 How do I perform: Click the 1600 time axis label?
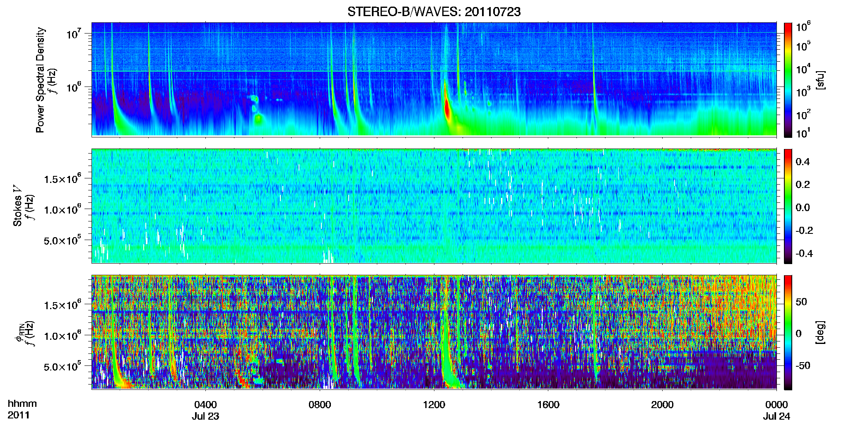tap(548, 404)
